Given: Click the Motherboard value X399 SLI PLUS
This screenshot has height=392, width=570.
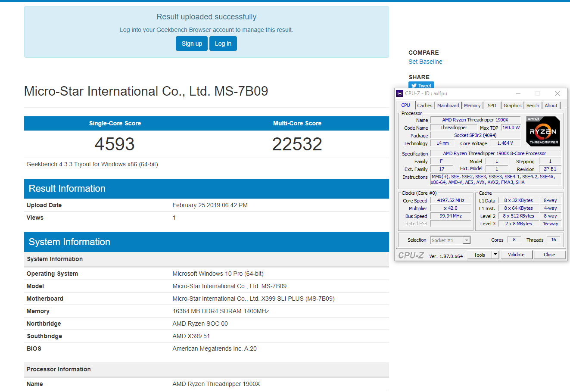Looking at the screenshot, I should [x=253, y=299].
